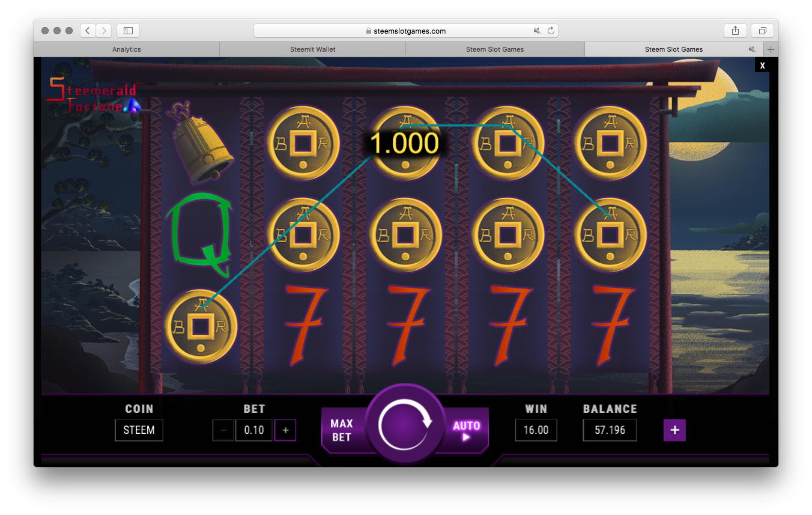The height and width of the screenshot is (515, 812).
Task: Click the BALANCE label
Action: (x=610, y=409)
